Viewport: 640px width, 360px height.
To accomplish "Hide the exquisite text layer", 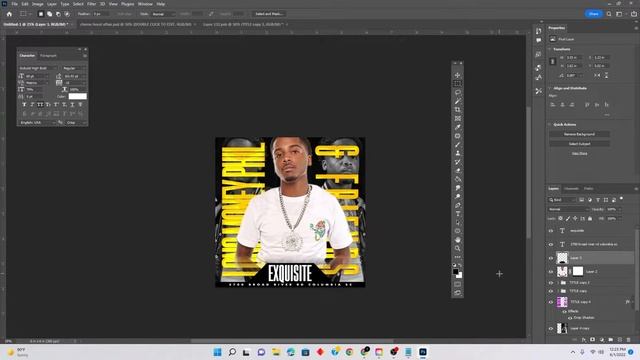I will (x=551, y=231).
